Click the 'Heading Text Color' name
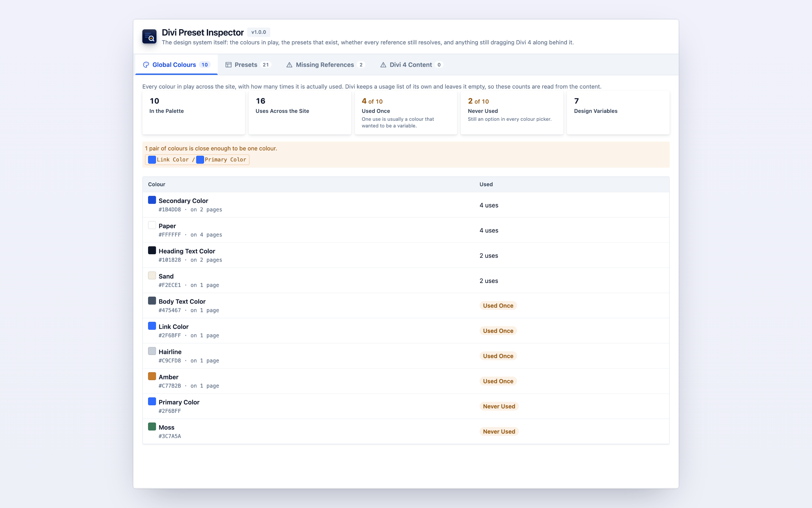 [x=187, y=251]
